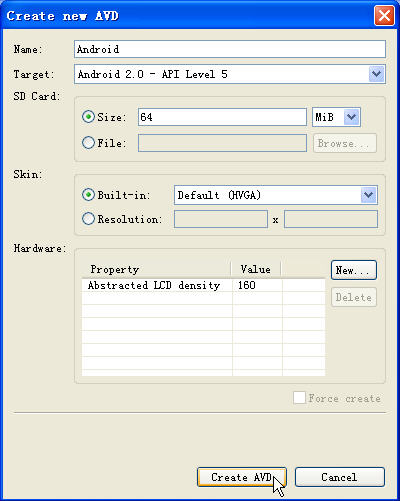Expand the MiB size unit dropdown
This screenshot has height=501, width=400.
tap(352, 117)
